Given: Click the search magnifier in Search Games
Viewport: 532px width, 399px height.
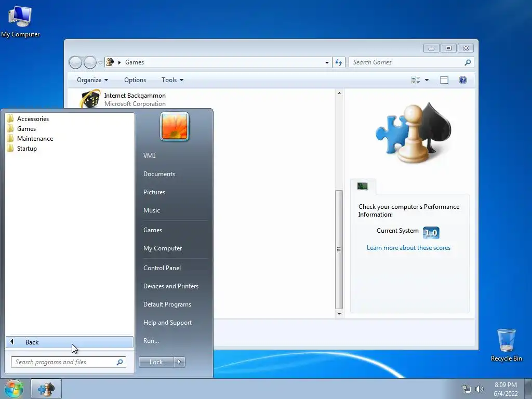Looking at the screenshot, I should pyautogui.click(x=468, y=62).
